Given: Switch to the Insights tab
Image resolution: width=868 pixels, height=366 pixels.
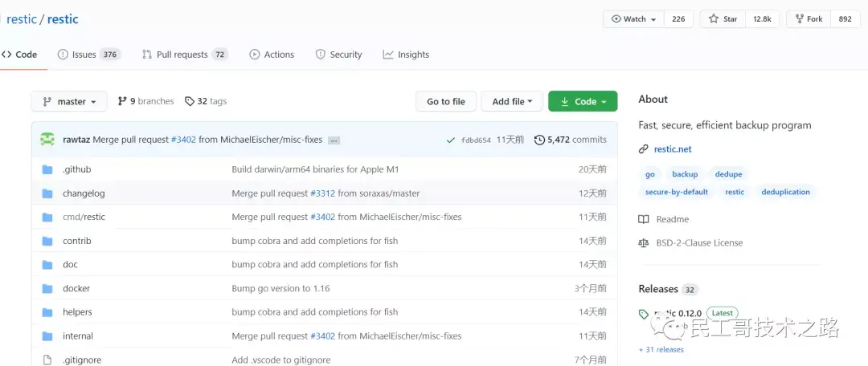Looking at the screenshot, I should pos(406,55).
